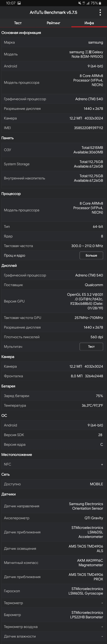Select the IMEI row

(x=53, y=128)
